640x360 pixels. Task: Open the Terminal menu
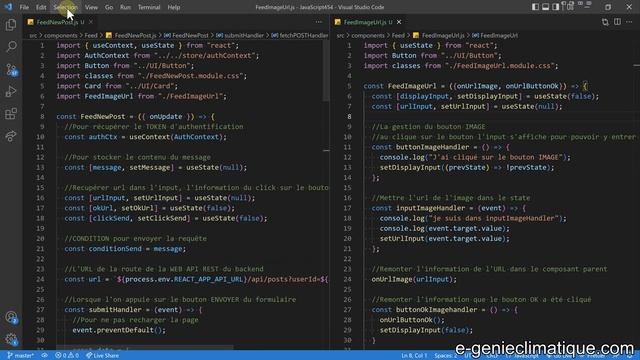click(149, 7)
